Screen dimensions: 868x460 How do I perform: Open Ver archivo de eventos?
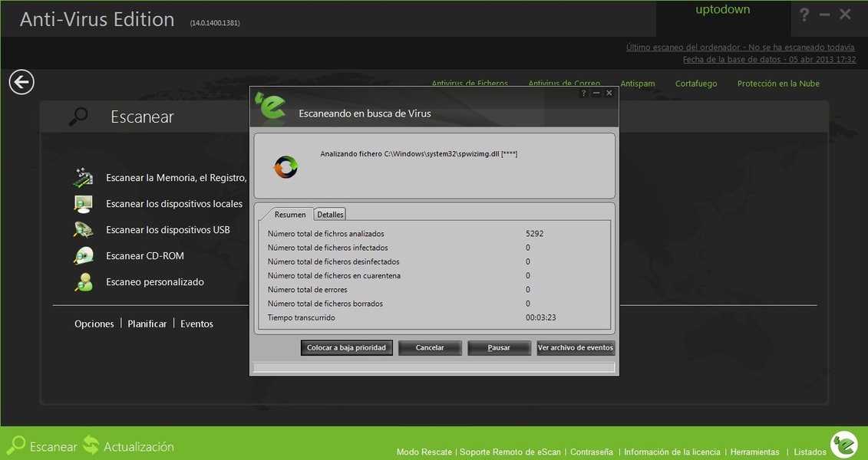click(576, 348)
